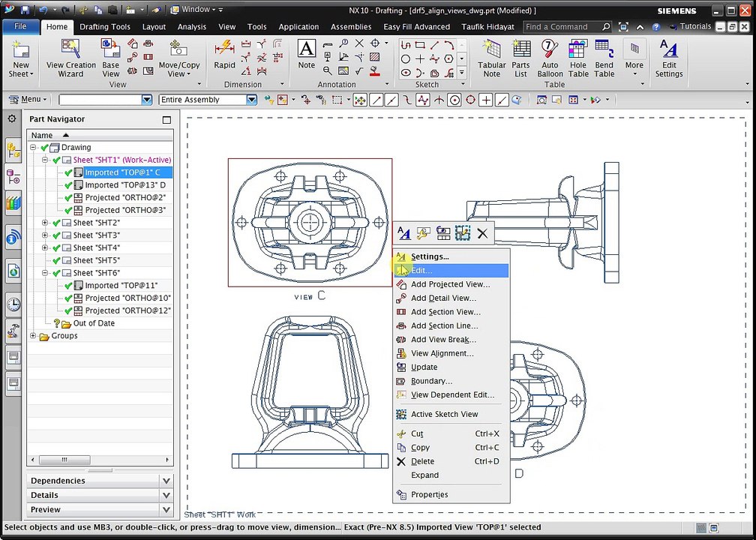This screenshot has width=756, height=540.
Task: Toggle checkmark of Sheet "SHT5"
Action: [x=56, y=260]
